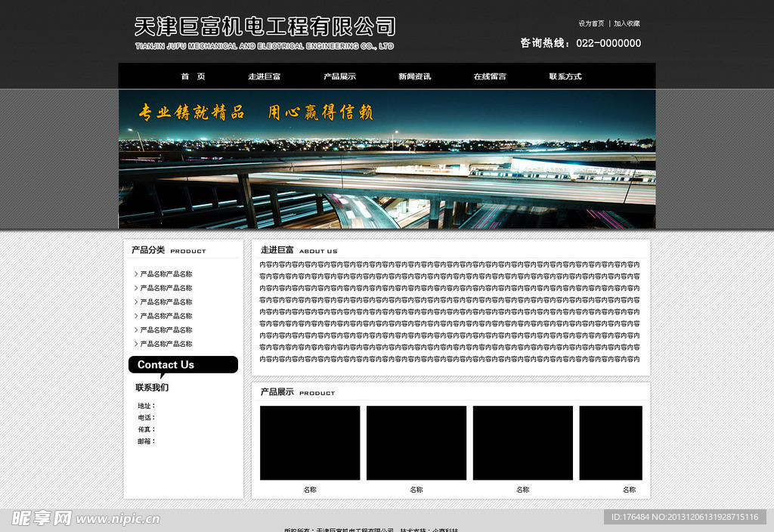Open the 联系方式 navigation menu item
774x532 pixels.
(565, 76)
